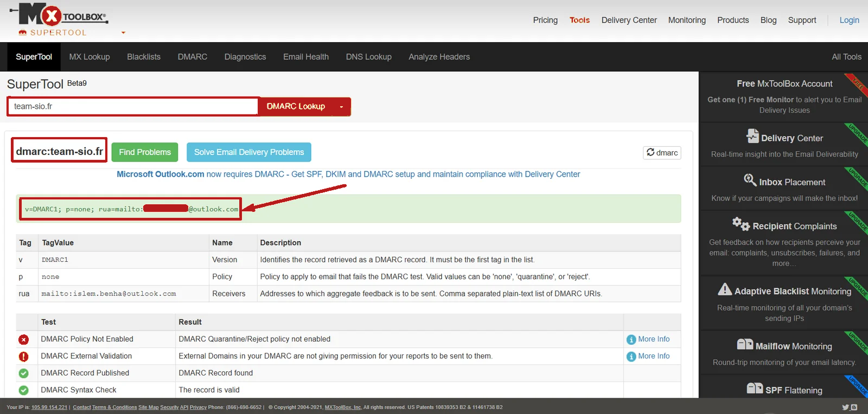868x414 pixels.
Task: Open Products in top navigation
Action: point(733,20)
